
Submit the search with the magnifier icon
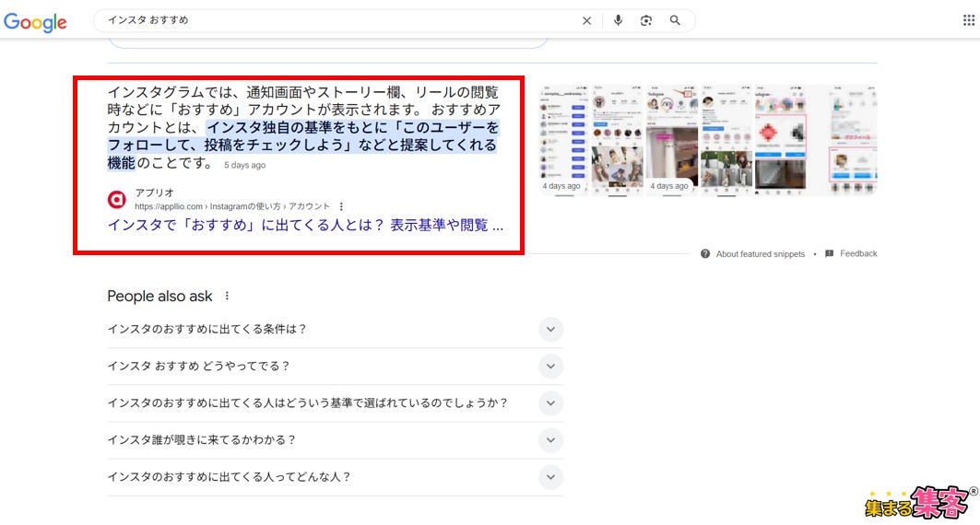pos(675,20)
